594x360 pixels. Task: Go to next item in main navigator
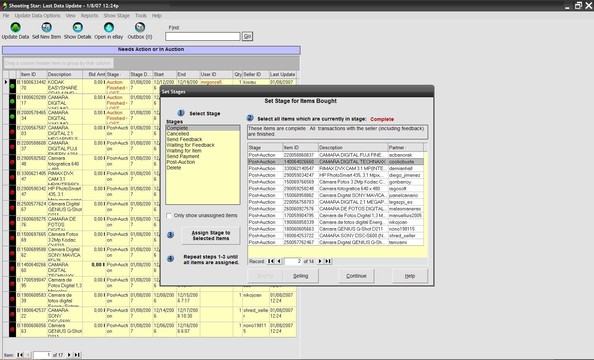pos(69,355)
